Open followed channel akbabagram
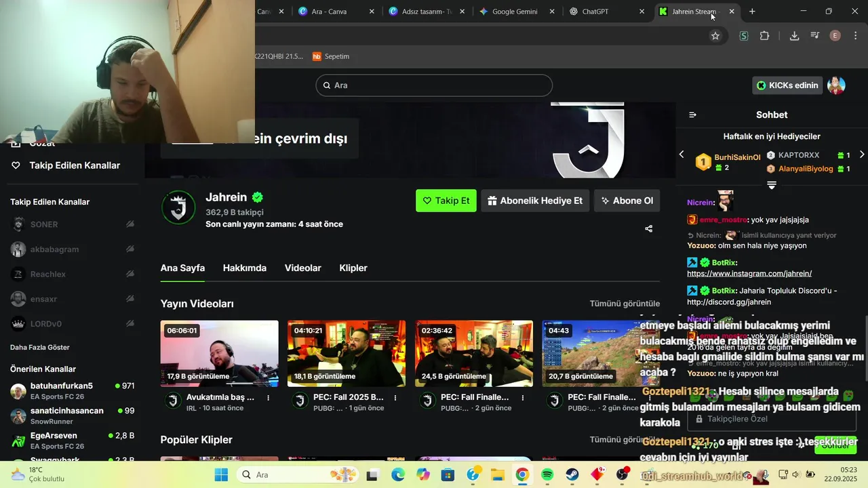 coord(73,249)
